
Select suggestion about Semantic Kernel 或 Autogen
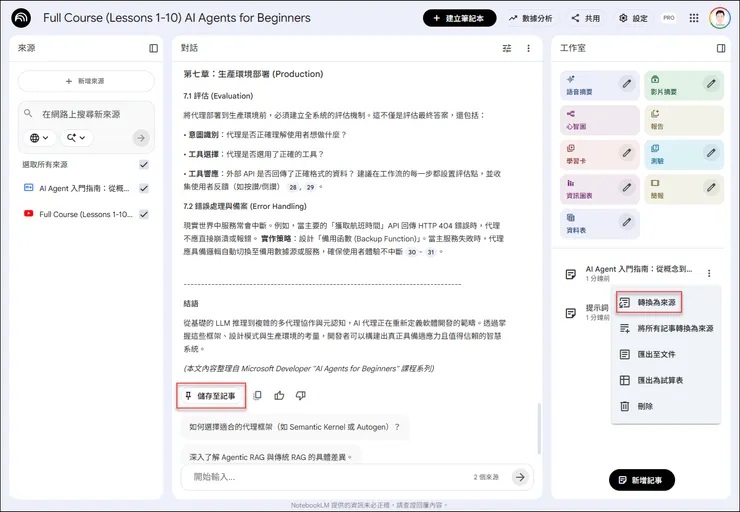(294, 427)
